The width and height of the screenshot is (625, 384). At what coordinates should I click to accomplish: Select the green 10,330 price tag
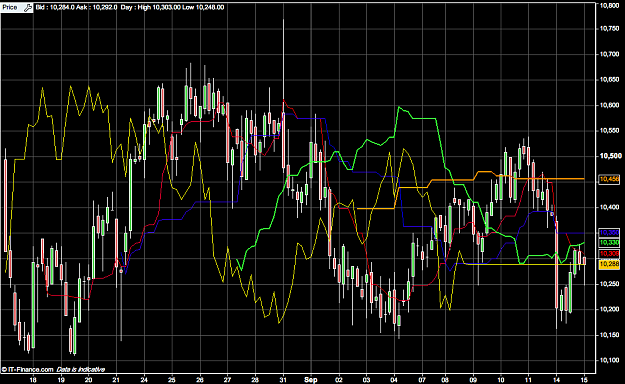pos(609,242)
